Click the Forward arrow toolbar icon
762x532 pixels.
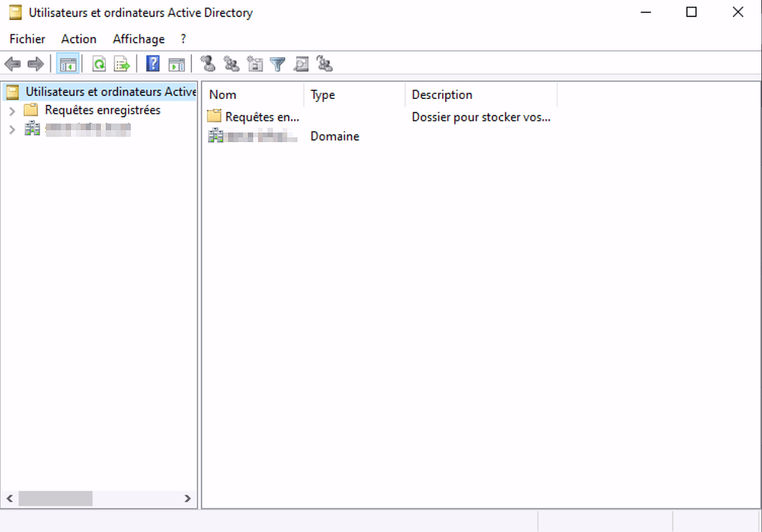pyautogui.click(x=35, y=65)
